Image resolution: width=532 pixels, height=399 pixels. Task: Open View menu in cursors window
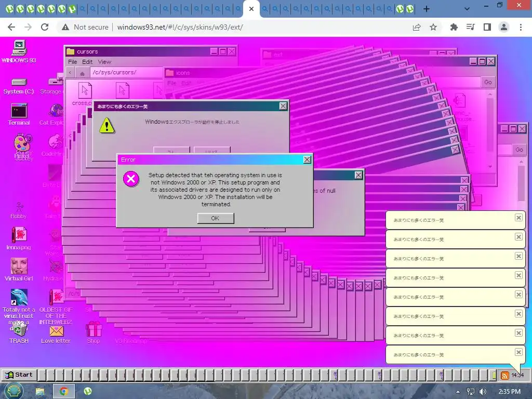point(104,62)
